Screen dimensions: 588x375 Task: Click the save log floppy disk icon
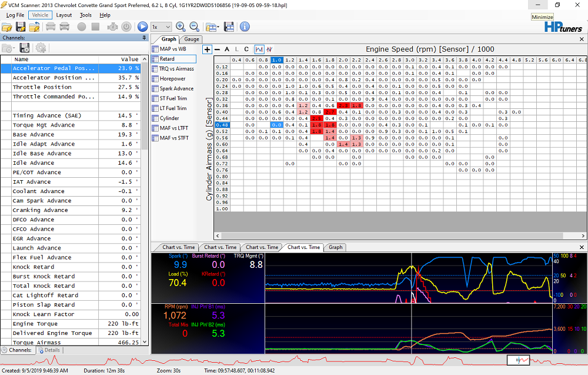pyautogui.click(x=21, y=27)
